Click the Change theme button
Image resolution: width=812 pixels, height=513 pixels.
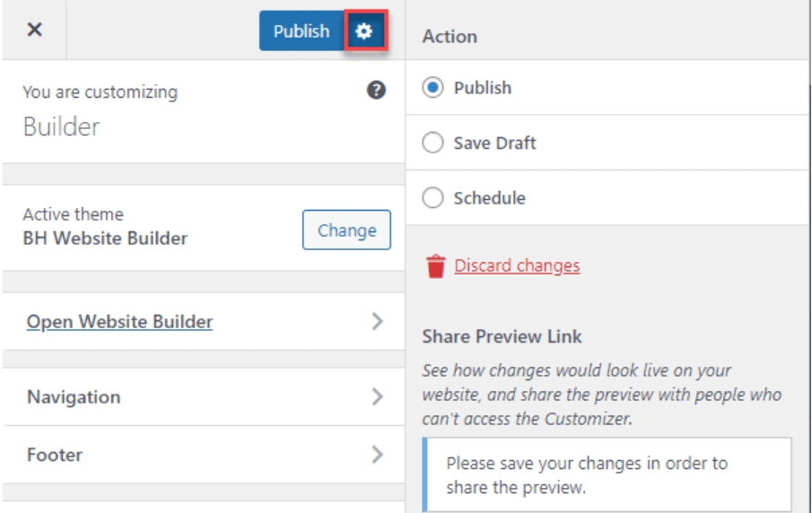tap(346, 230)
